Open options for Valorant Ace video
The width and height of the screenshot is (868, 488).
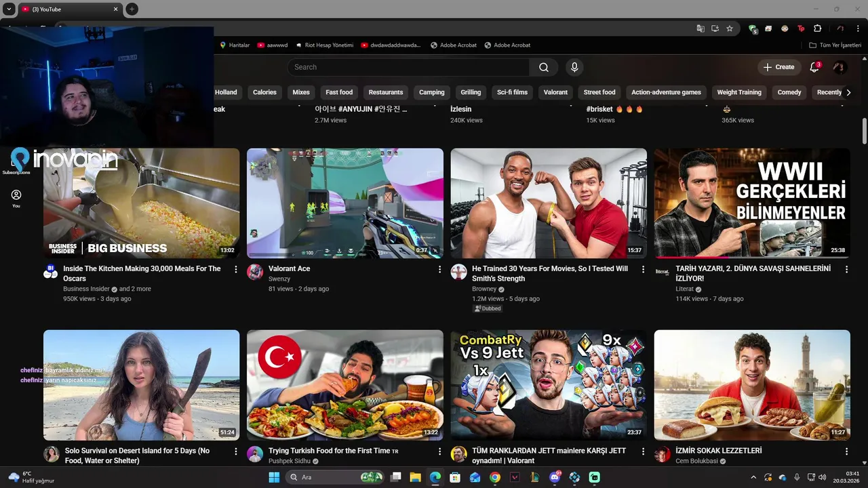tap(439, 269)
